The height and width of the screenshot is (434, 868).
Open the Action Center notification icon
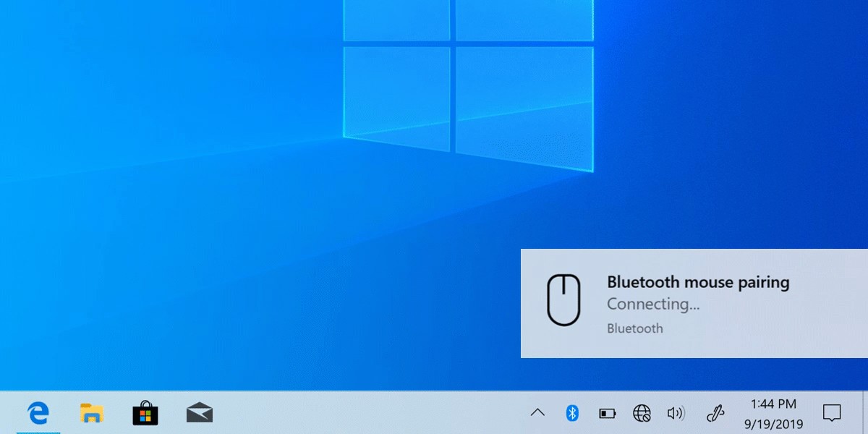[832, 413]
